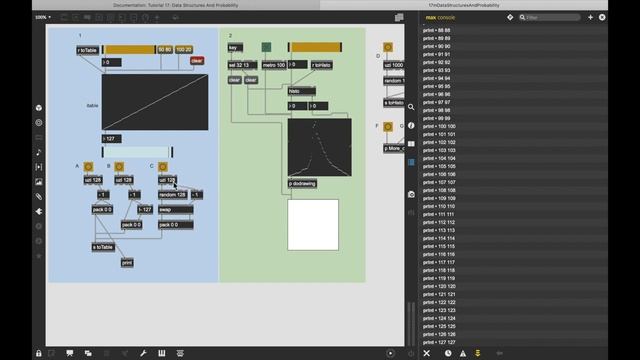
Task: Open the 100% zoom dropdown
Action: (43, 17)
